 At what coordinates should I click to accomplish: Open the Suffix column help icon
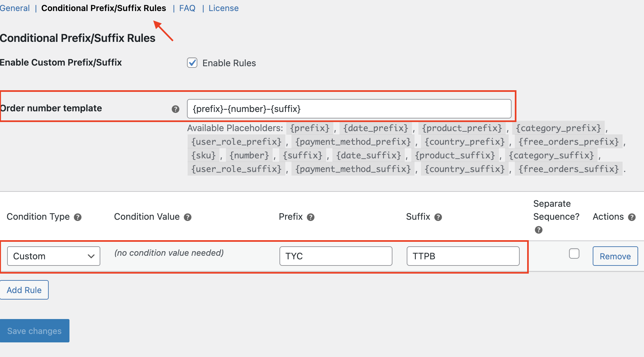(438, 217)
